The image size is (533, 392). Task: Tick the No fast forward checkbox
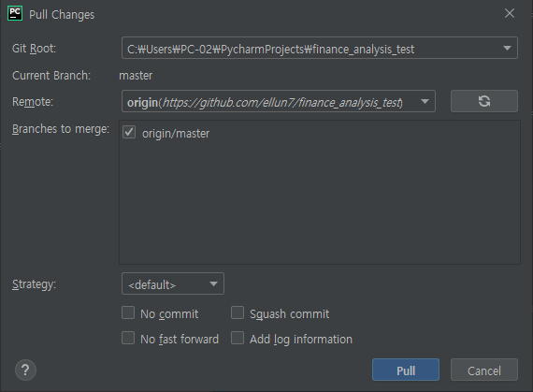pos(128,338)
